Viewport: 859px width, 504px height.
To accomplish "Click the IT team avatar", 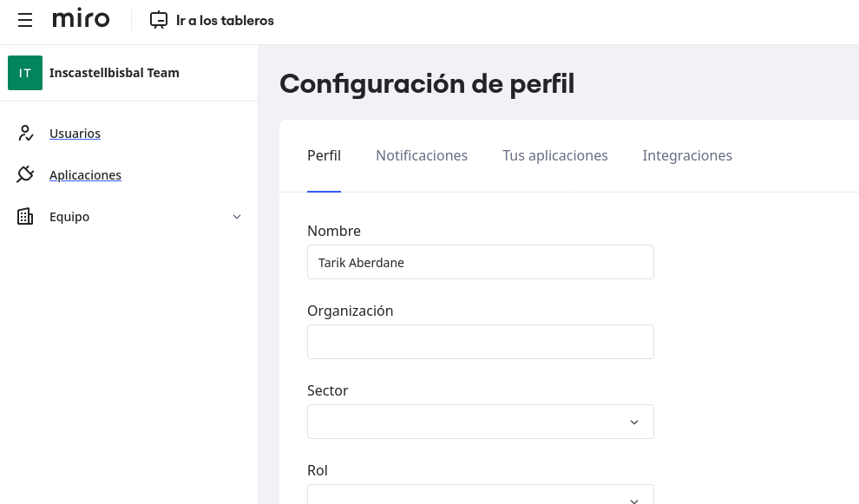I will point(25,73).
